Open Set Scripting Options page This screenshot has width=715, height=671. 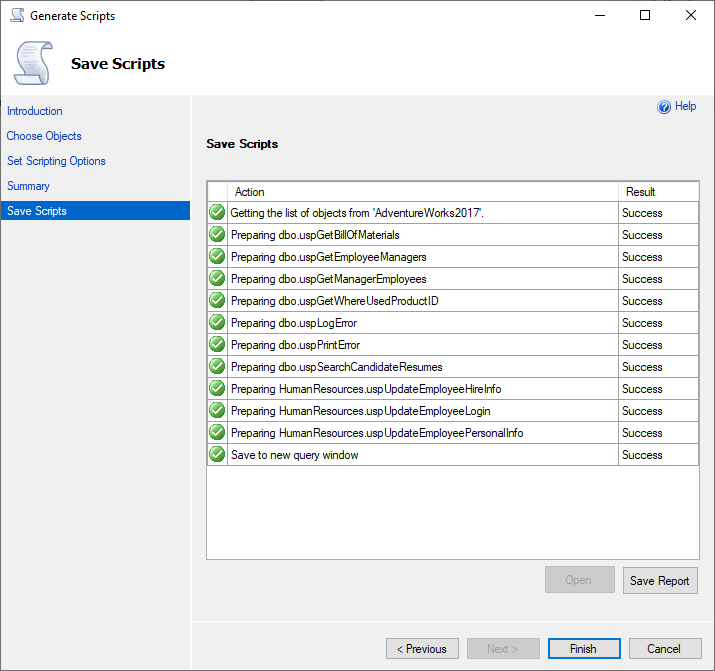(56, 161)
